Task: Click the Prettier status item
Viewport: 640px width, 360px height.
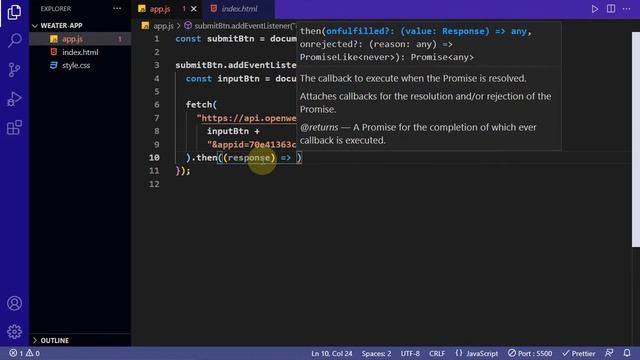Action: point(578,353)
